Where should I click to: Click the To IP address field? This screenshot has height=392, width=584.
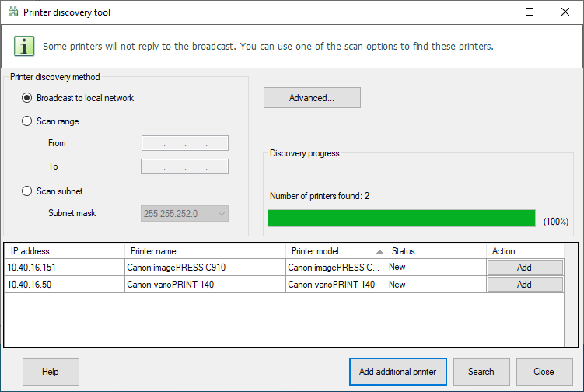point(184,166)
